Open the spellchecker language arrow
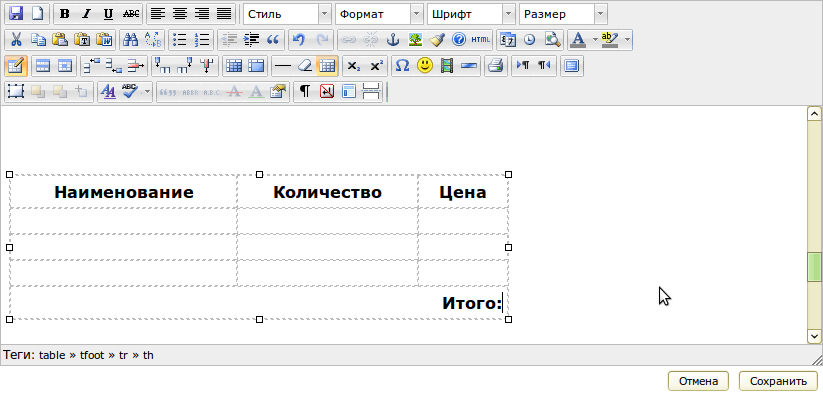 (x=147, y=92)
